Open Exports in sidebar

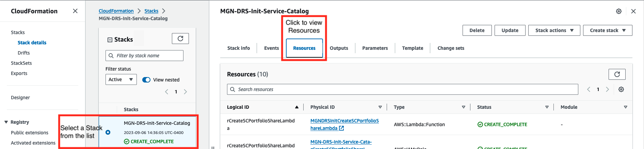[19, 73]
